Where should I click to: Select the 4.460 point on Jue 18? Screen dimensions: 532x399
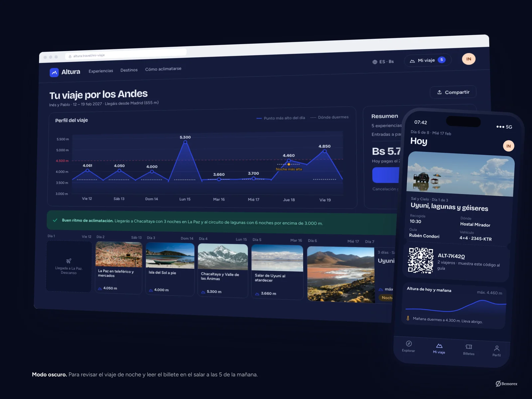coord(289,161)
